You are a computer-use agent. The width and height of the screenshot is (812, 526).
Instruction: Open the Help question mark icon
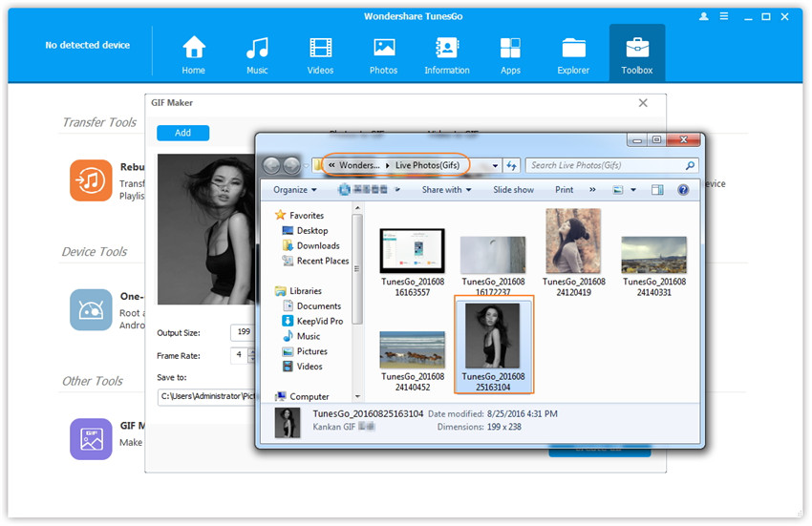683,190
